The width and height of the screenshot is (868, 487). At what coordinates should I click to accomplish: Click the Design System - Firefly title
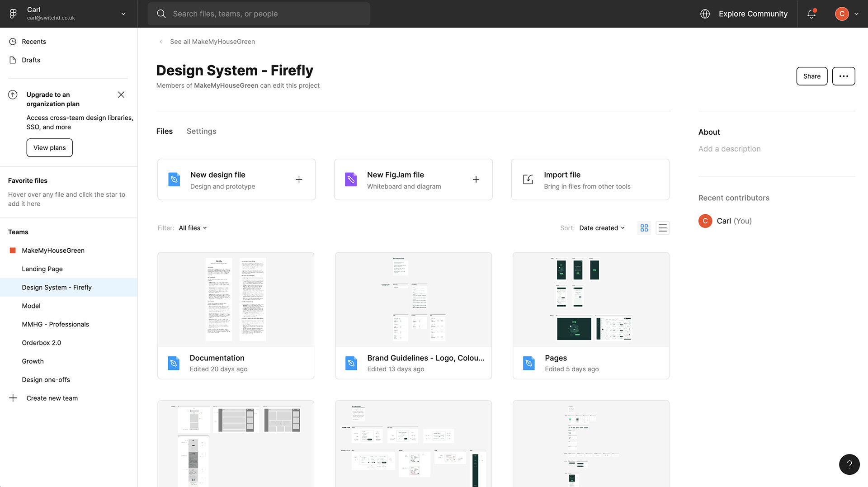point(235,70)
